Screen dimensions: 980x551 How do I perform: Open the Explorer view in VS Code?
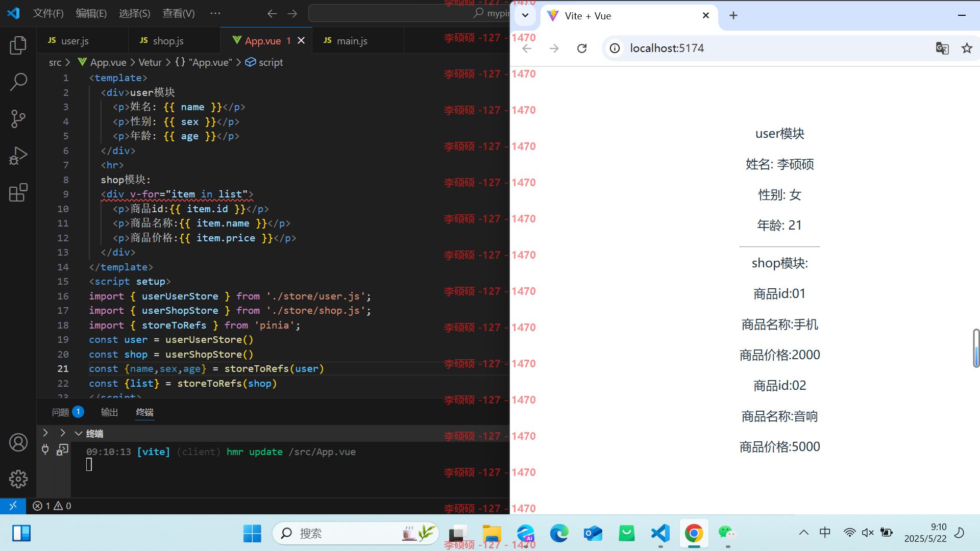click(18, 45)
